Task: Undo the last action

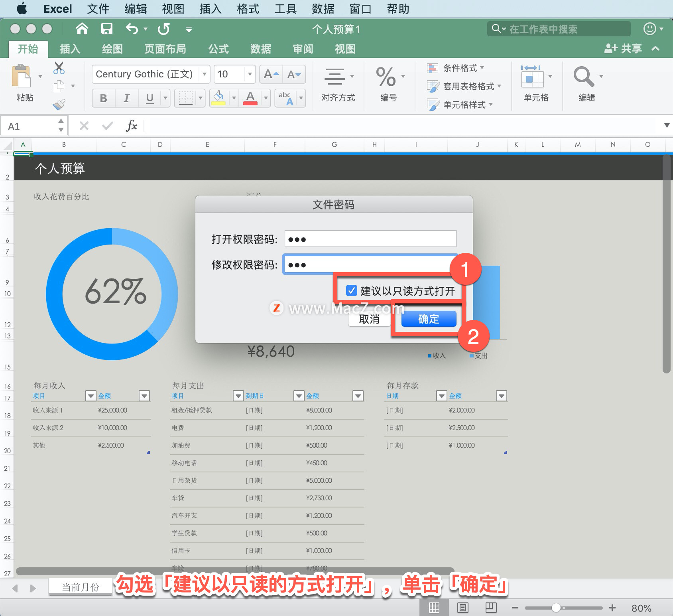Action: tap(132, 29)
